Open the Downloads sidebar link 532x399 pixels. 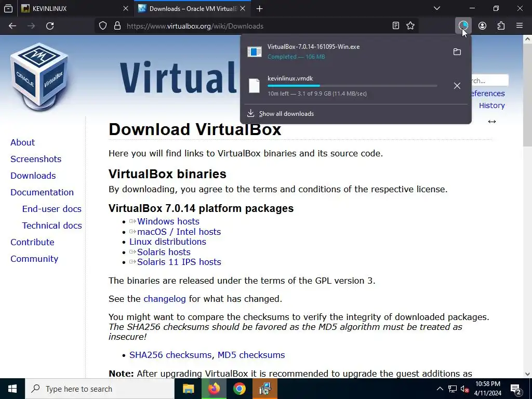click(33, 176)
